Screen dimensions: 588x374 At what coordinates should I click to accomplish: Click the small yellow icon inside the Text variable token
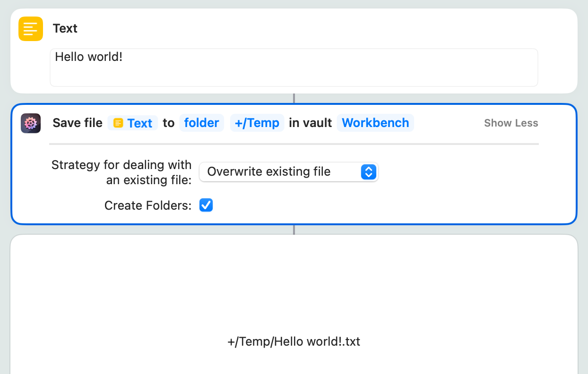tap(118, 123)
